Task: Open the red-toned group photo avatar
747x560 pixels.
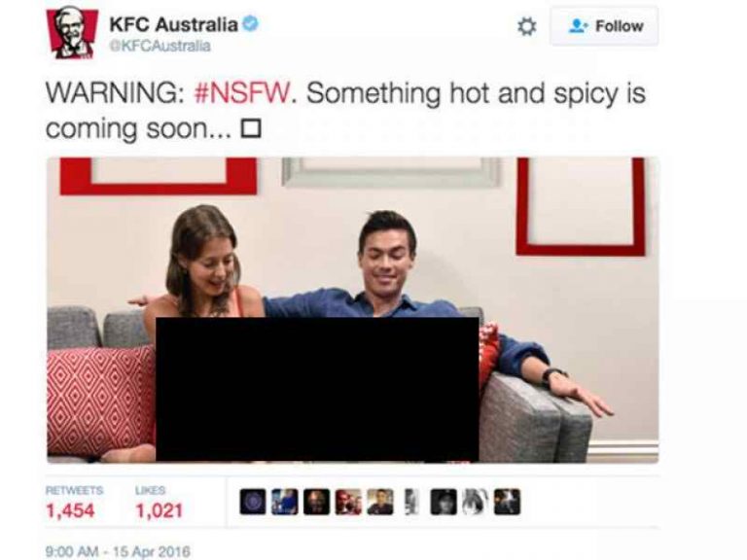Action: tap(348, 502)
